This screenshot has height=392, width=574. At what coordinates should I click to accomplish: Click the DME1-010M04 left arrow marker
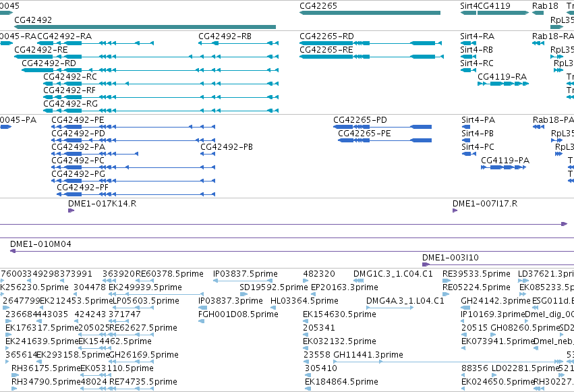[x=13, y=251]
